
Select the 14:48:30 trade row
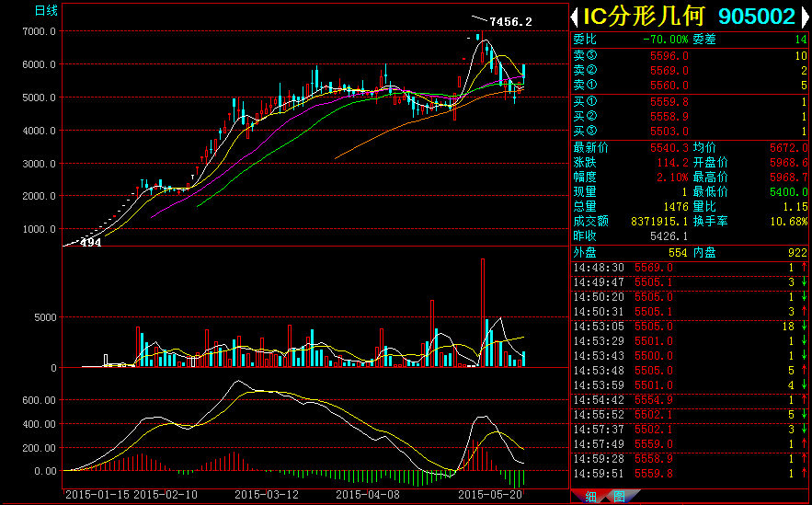coord(691,268)
